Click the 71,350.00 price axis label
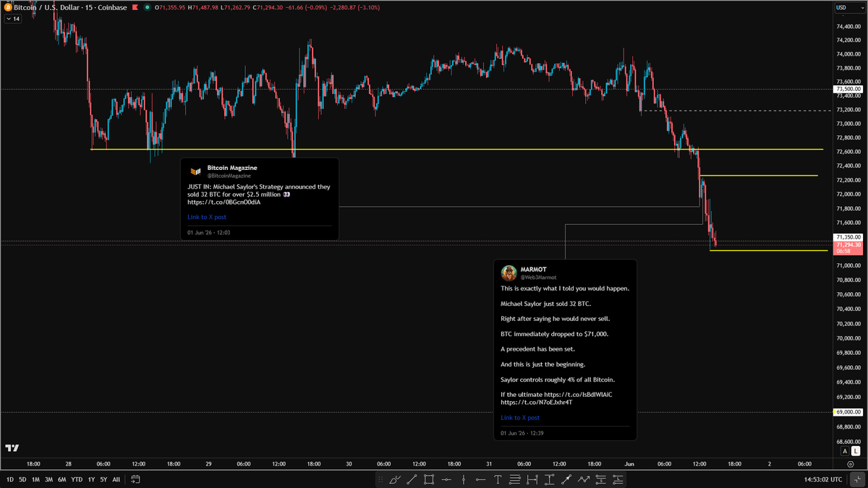Image resolution: width=868 pixels, height=488 pixels. 848,236
